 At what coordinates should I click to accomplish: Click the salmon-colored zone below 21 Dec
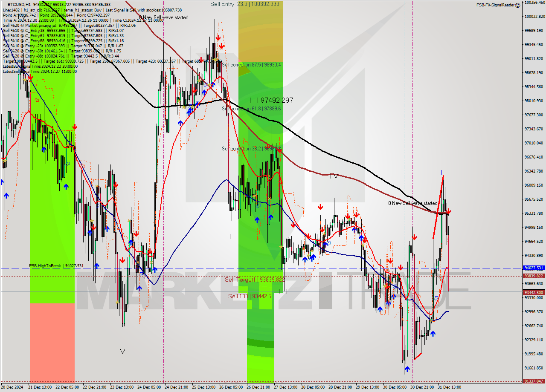(52, 343)
